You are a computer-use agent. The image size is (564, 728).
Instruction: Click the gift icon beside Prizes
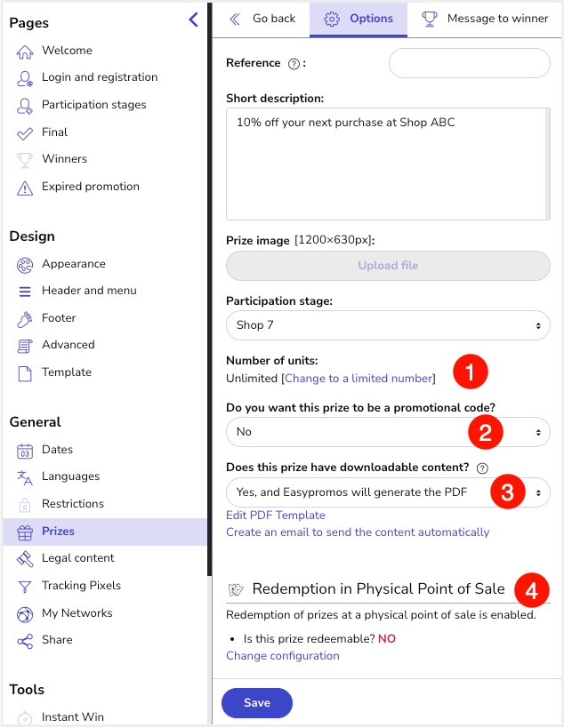point(25,532)
